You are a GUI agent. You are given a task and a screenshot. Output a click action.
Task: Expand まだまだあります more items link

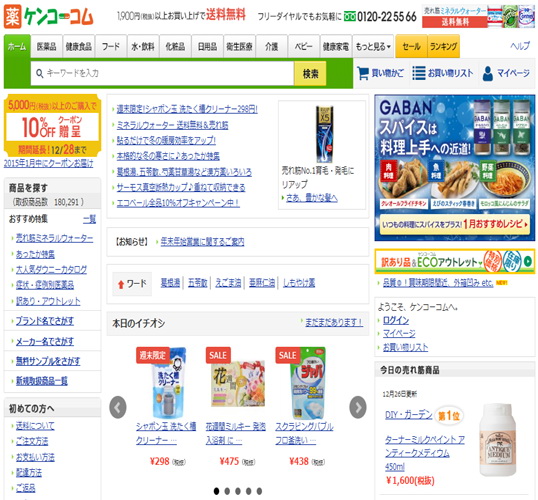tap(334, 322)
